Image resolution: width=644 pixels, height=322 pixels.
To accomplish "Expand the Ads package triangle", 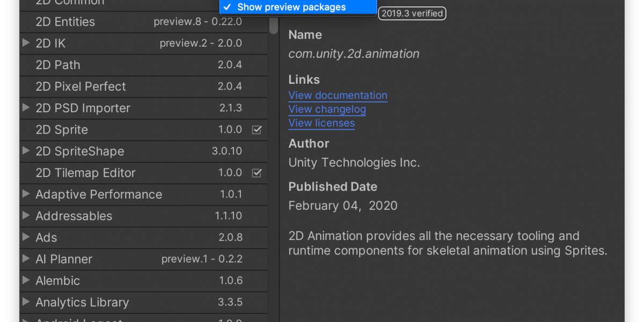I will tap(26, 237).
